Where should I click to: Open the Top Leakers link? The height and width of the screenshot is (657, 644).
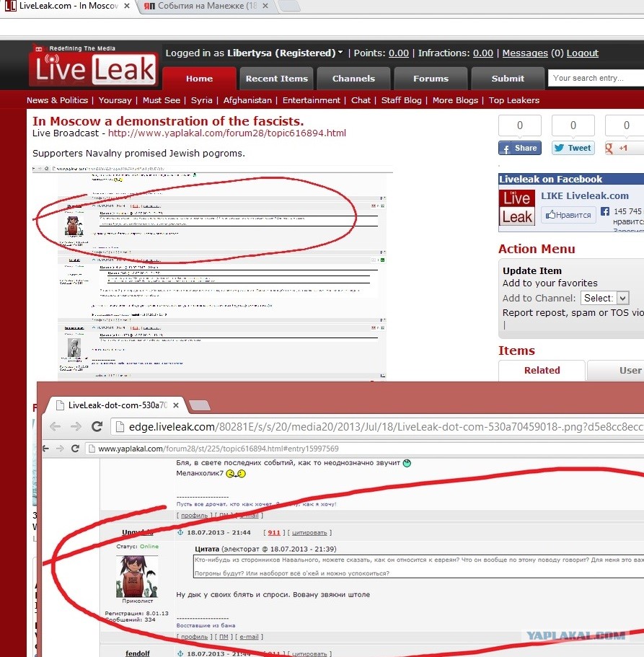click(514, 100)
